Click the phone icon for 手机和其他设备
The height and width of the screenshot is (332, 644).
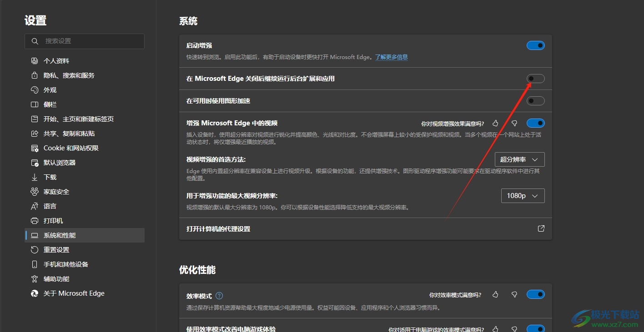tap(35, 264)
